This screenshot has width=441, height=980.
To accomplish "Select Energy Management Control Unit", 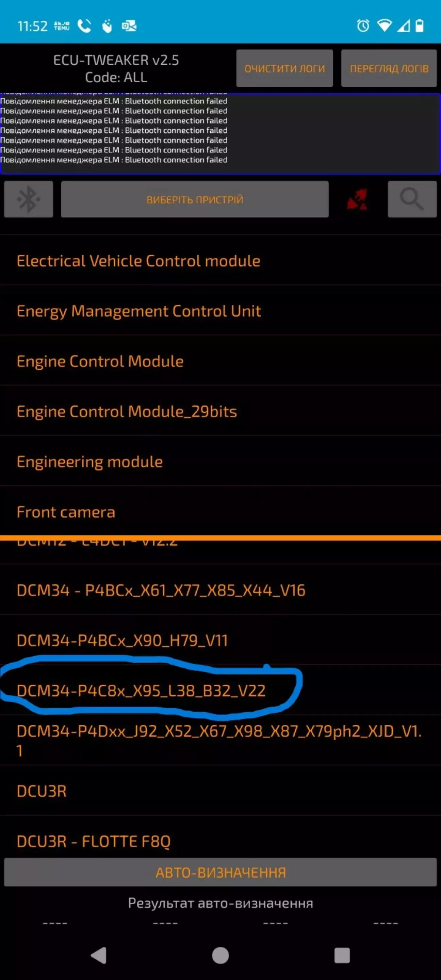I will pyautogui.click(x=220, y=311).
